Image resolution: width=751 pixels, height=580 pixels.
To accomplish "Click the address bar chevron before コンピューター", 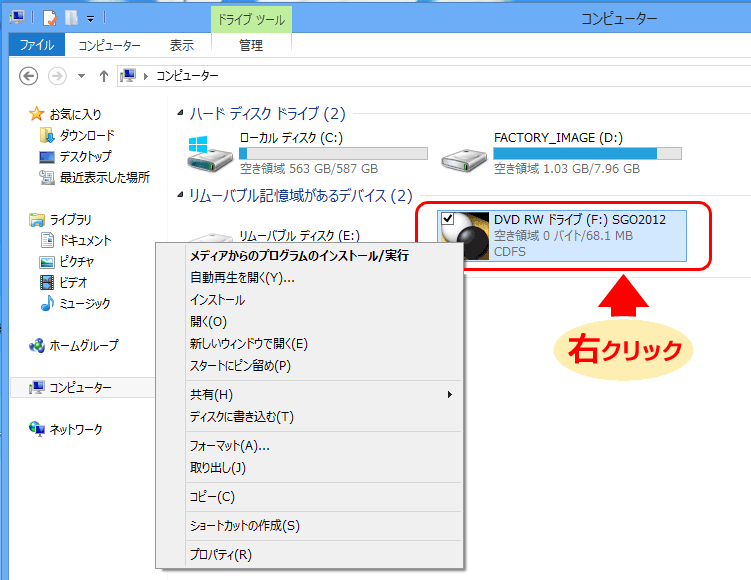I will pyautogui.click(x=146, y=76).
